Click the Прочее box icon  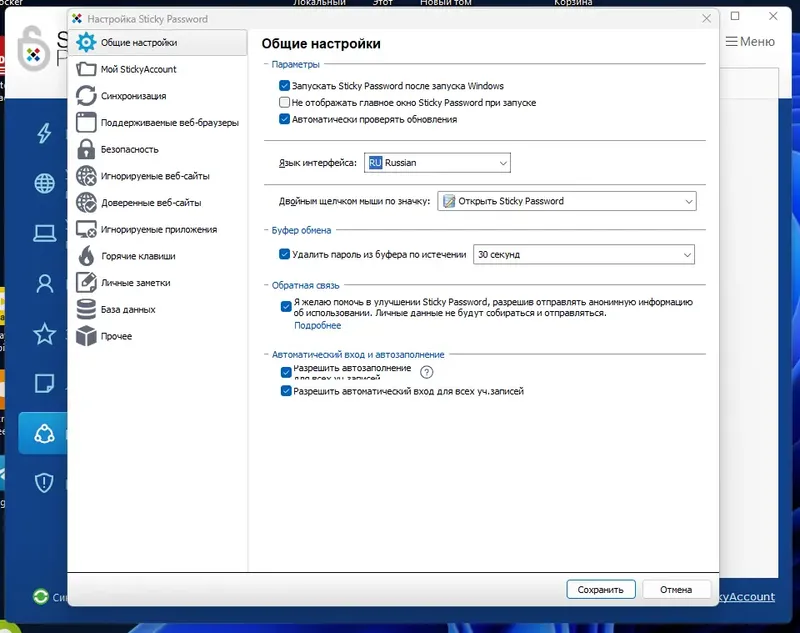click(x=86, y=336)
